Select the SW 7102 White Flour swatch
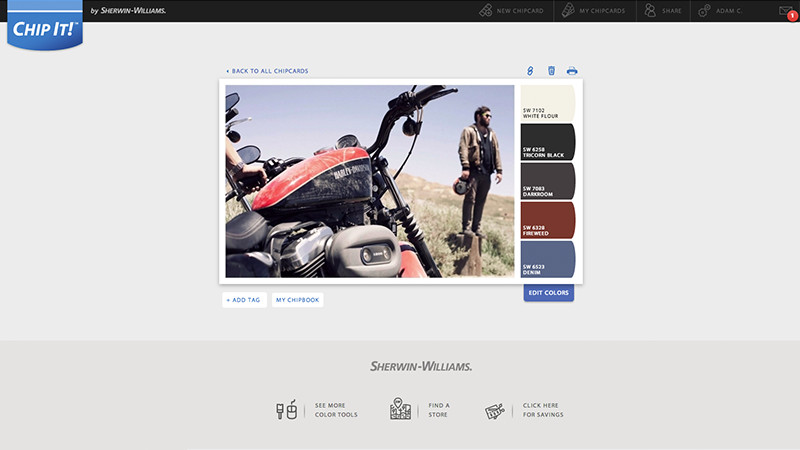 (x=548, y=103)
